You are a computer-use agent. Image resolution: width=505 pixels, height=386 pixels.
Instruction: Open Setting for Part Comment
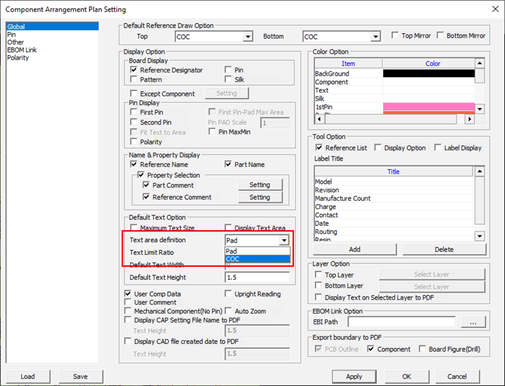tap(260, 185)
